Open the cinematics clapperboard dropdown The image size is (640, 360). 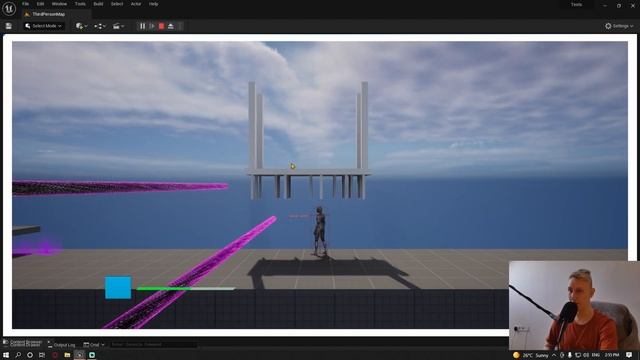click(118, 26)
